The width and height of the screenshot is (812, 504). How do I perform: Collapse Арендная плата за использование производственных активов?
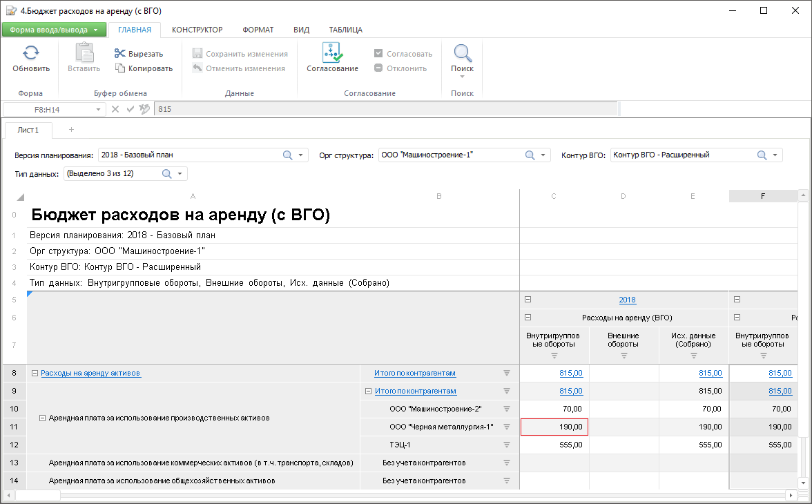point(42,418)
